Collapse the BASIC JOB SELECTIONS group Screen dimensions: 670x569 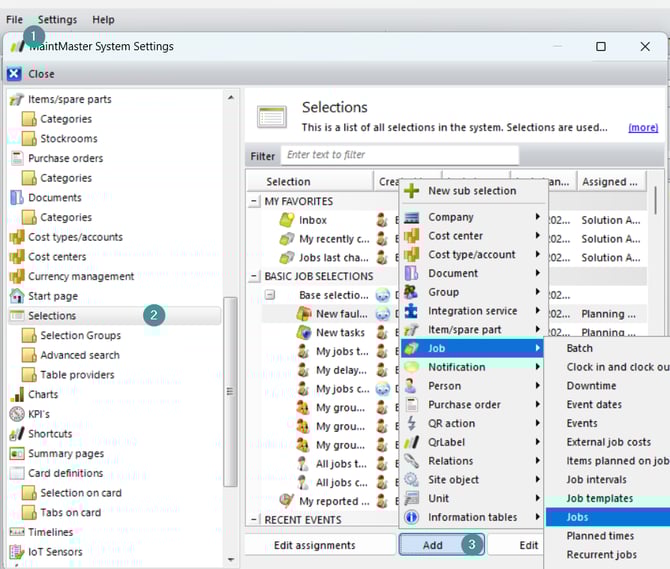[254, 276]
